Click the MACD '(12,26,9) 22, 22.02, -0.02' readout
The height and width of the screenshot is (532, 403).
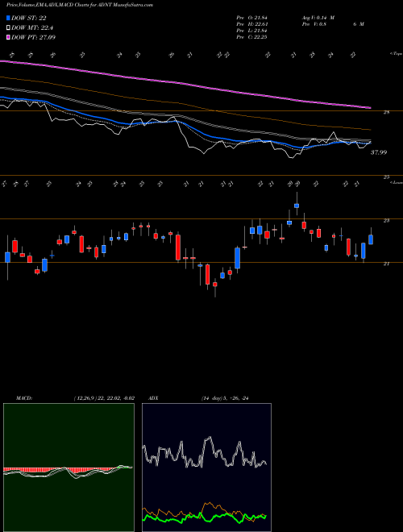coord(104,398)
